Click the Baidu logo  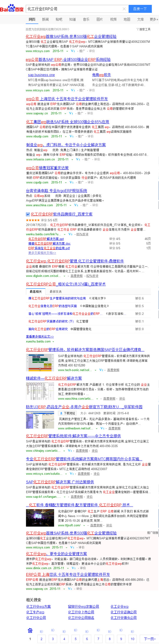point(12,9)
